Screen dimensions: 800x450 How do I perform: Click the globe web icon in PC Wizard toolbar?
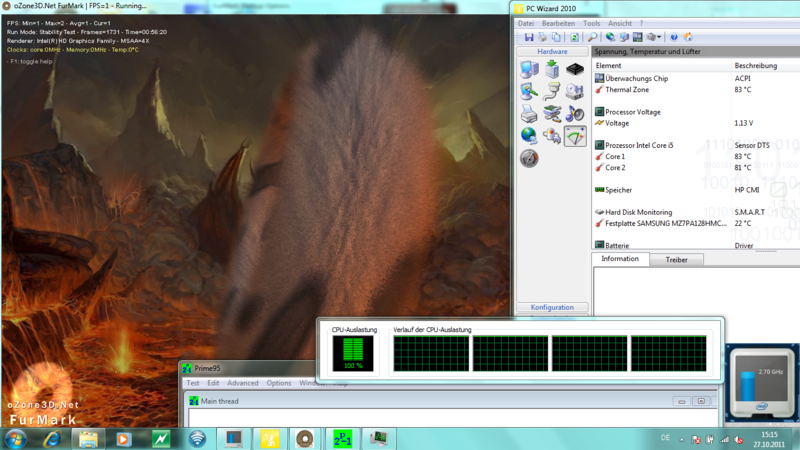tap(610, 37)
